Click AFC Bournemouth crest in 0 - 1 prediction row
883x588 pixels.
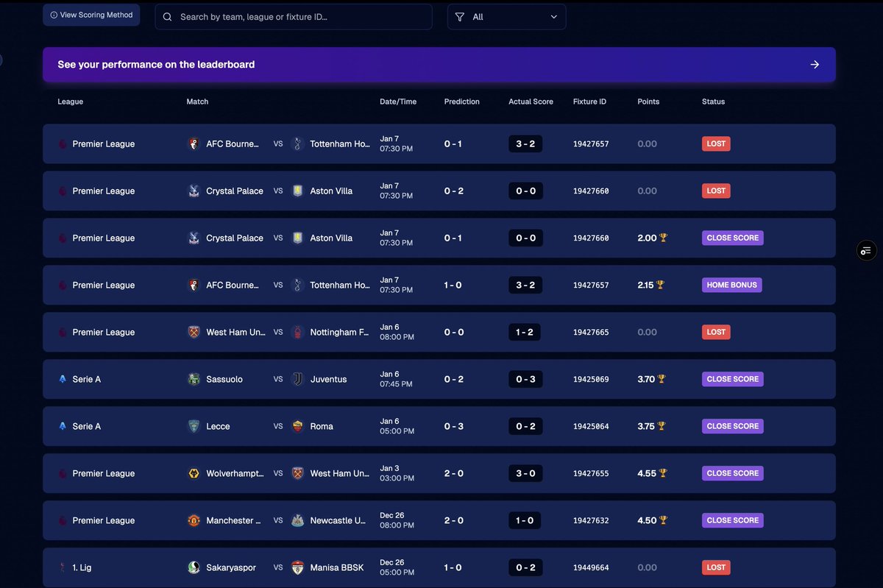pos(194,144)
